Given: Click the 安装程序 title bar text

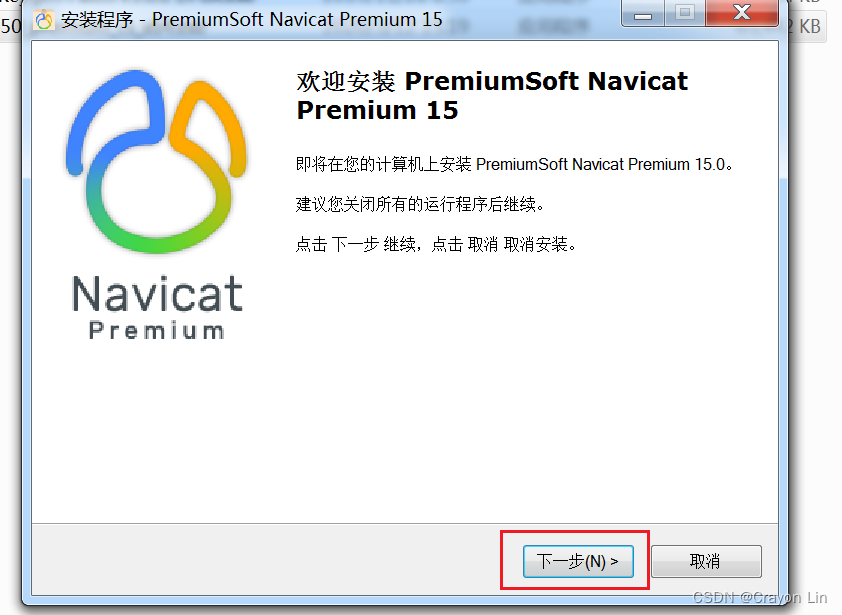Looking at the screenshot, I should tap(97, 20).
